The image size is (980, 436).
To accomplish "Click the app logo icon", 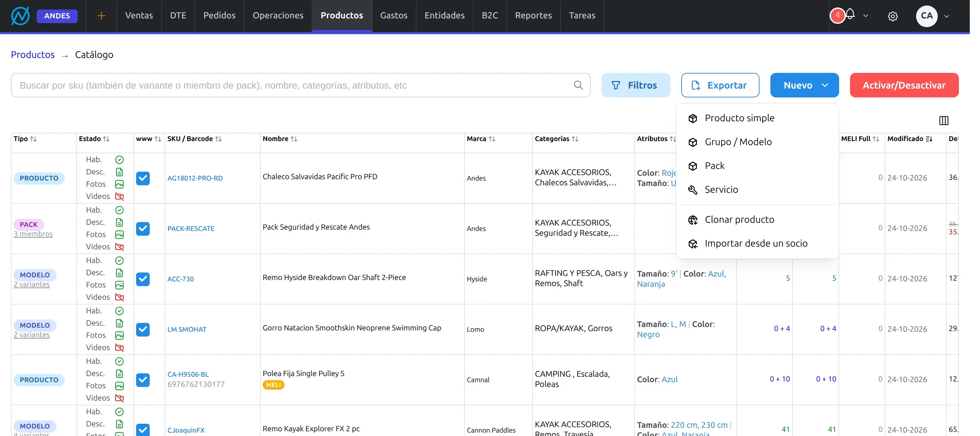I will click(x=20, y=16).
